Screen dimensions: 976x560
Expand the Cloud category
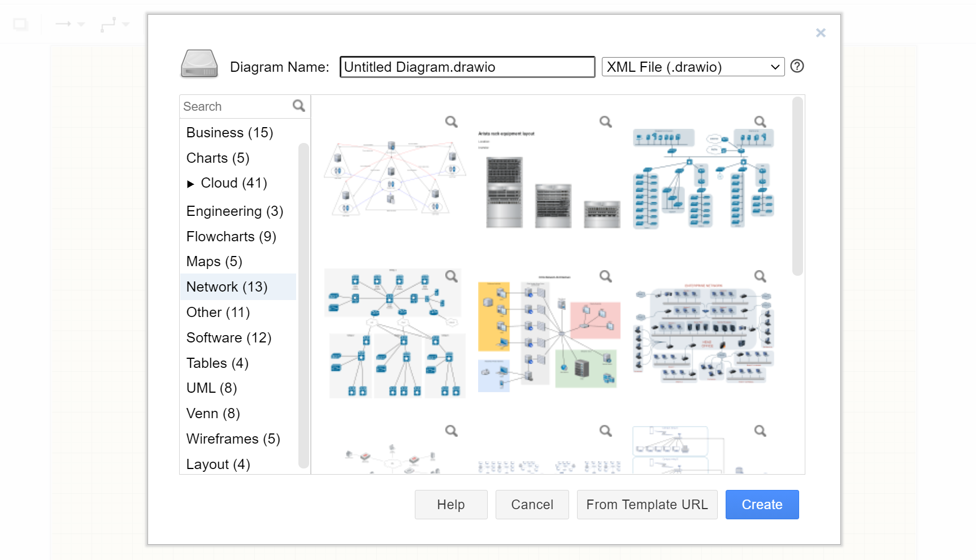pyautogui.click(x=190, y=184)
